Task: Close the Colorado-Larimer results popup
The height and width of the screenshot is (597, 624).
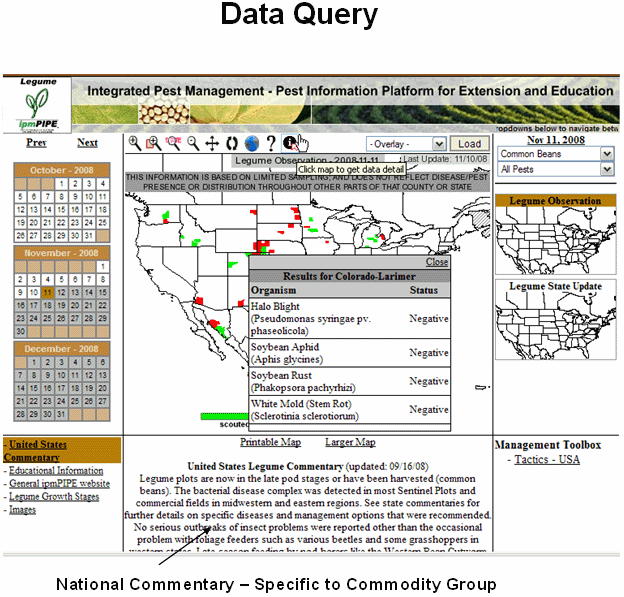Action: point(437,262)
